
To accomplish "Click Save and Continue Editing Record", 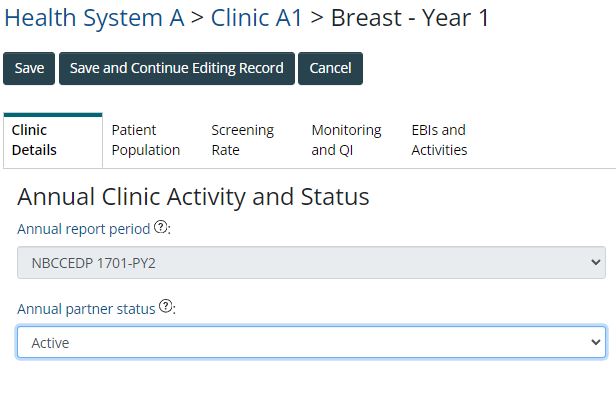I will tap(177, 68).
